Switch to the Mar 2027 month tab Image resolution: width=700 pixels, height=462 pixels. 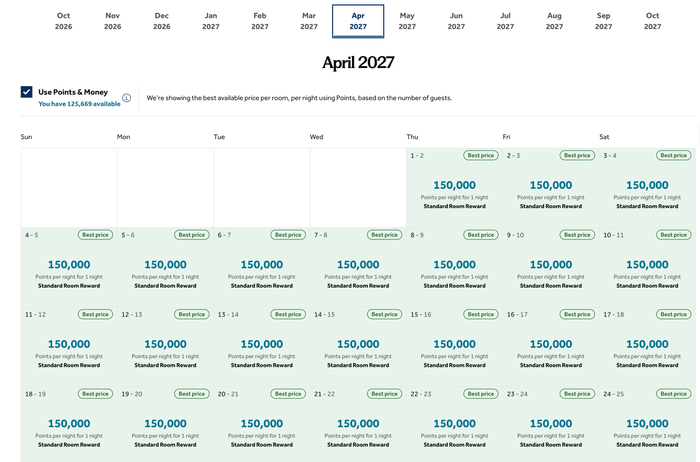309,21
